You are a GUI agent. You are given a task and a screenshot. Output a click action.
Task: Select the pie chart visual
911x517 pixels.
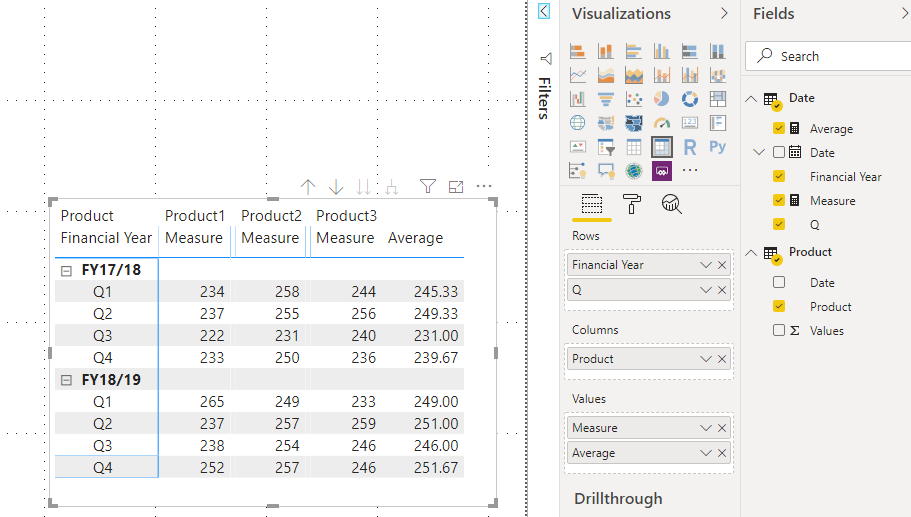662,99
